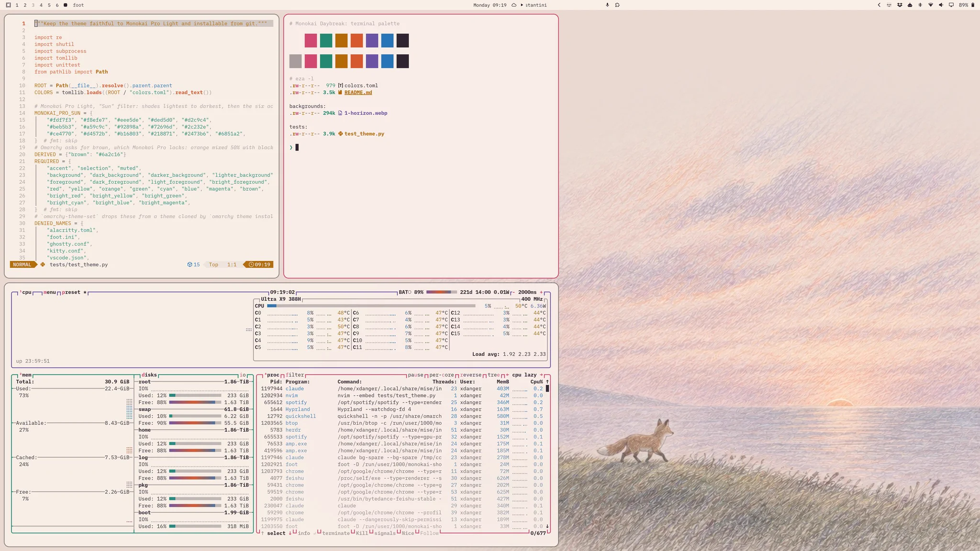Toggle pause in btop proc box

pyautogui.click(x=415, y=375)
